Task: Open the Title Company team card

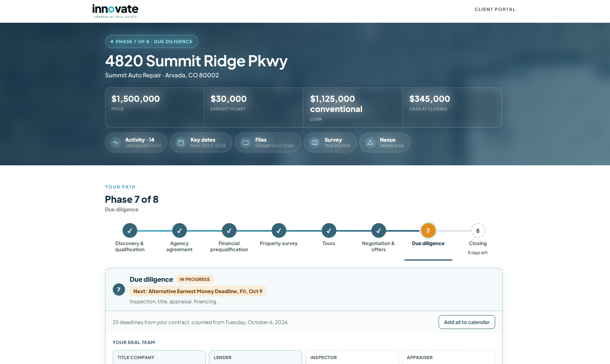Action: [159, 357]
